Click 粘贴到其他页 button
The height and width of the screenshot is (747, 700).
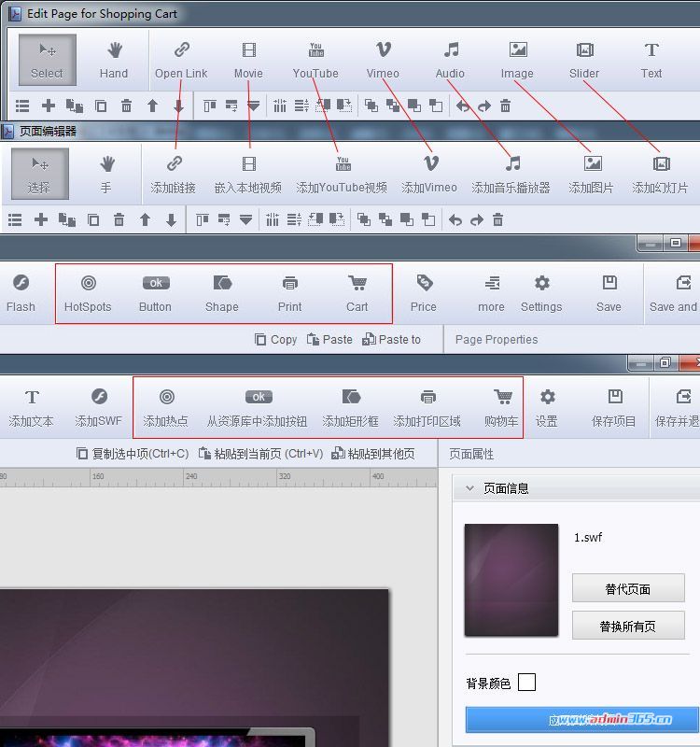pyautogui.click(x=373, y=454)
